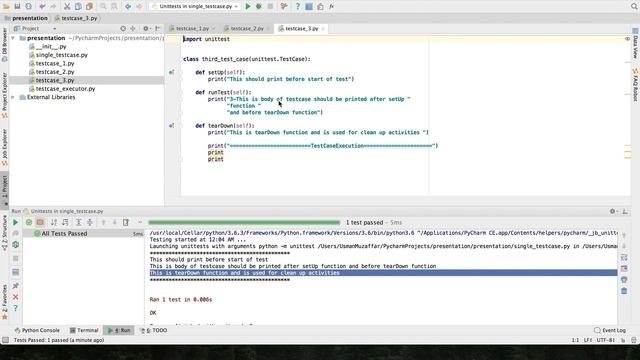Image resolution: width=640 pixels, height=360 pixels.
Task: Click the 'testcase_3.py' breadcrumb
Action: click(76, 18)
